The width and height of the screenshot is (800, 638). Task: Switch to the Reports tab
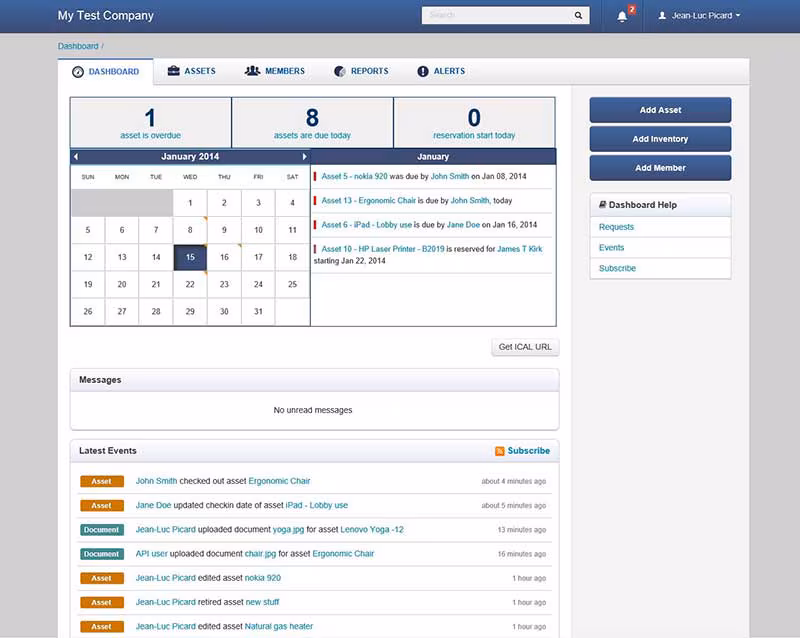coord(361,71)
